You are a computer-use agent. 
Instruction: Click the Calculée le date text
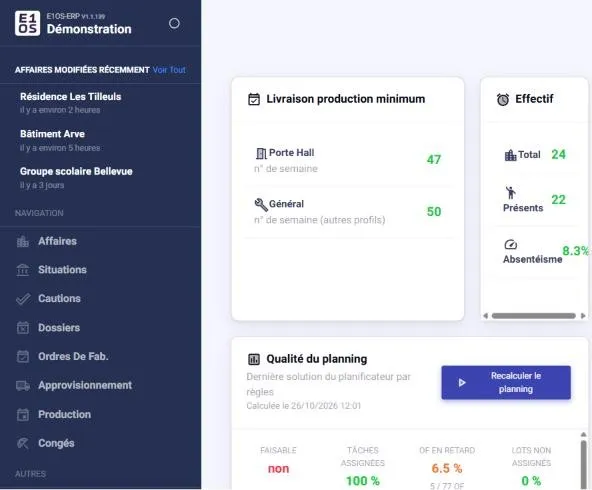click(304, 406)
